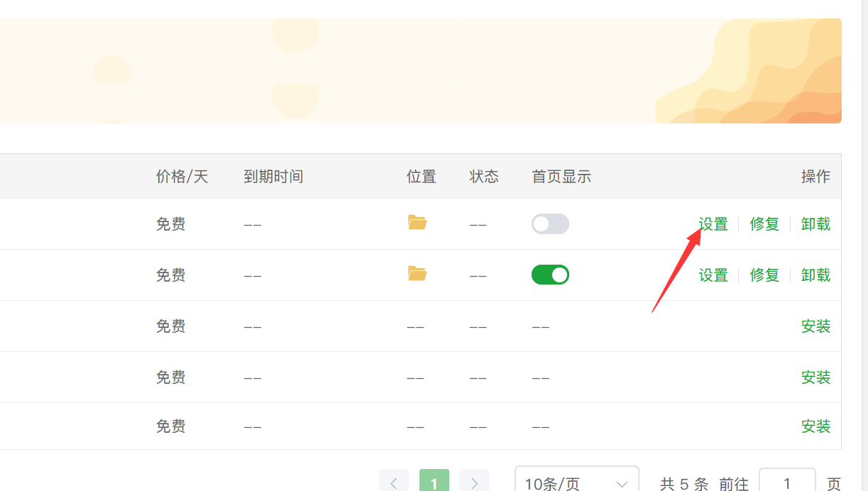Image resolution: width=868 pixels, height=491 pixels.
Task: Open folder location in row with enabled toggle
Action: point(417,274)
